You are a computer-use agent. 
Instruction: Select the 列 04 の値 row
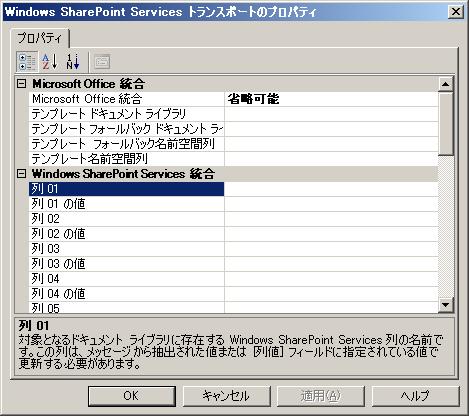tap(127, 294)
